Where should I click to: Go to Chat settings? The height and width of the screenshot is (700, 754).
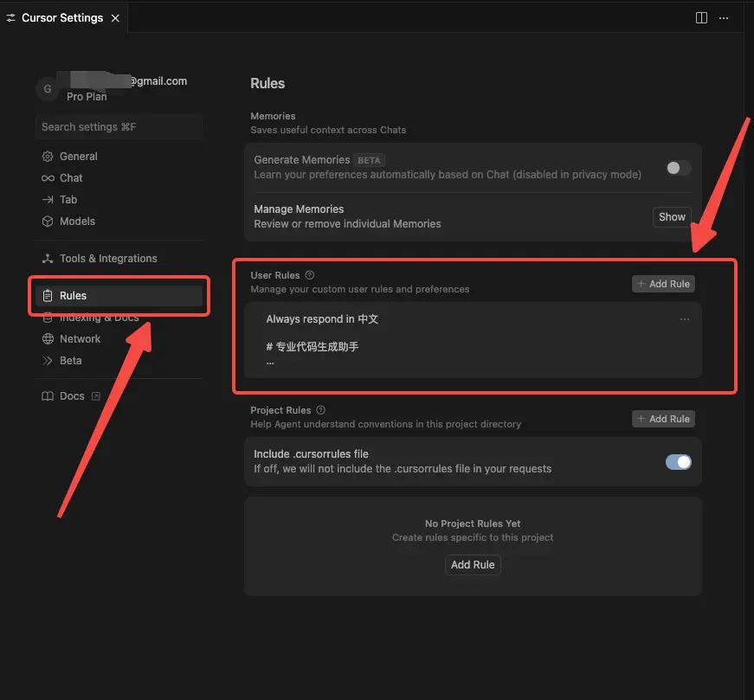tap(71, 178)
